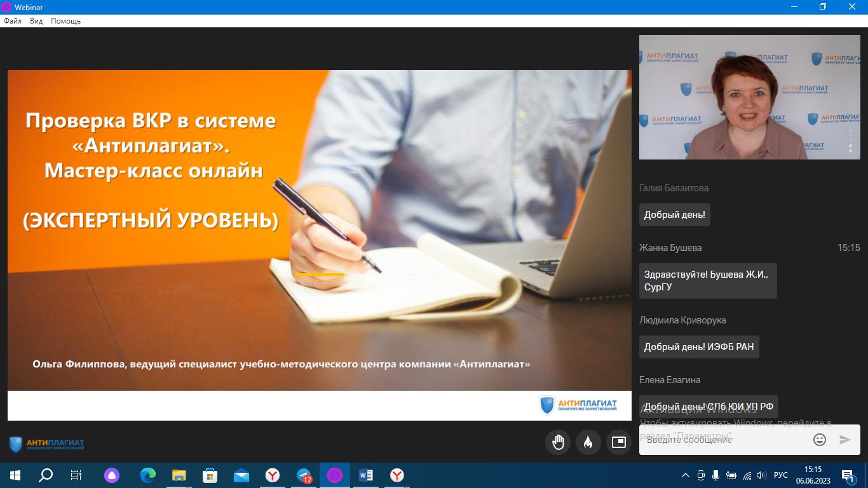Open the Помощь menu
Viewport: 868px width, 488px height.
click(66, 21)
